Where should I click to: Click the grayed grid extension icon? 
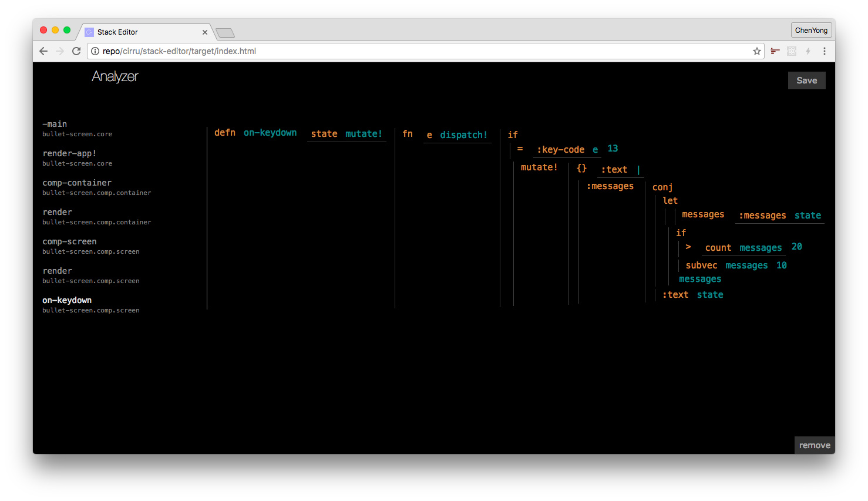[x=792, y=51]
